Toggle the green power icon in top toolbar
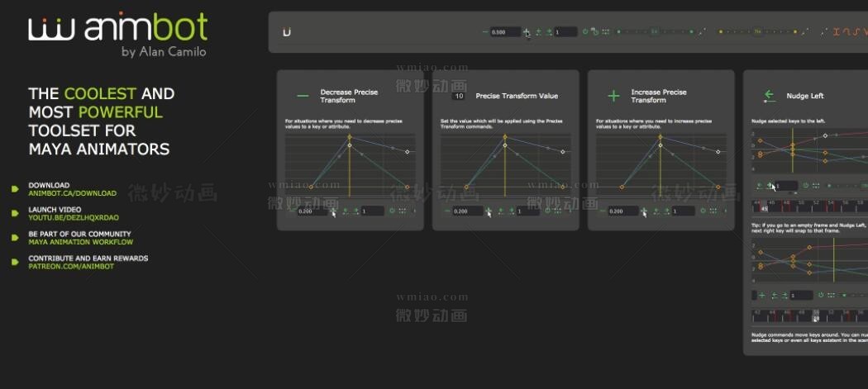Image resolution: width=868 pixels, height=389 pixels. pyautogui.click(x=585, y=32)
